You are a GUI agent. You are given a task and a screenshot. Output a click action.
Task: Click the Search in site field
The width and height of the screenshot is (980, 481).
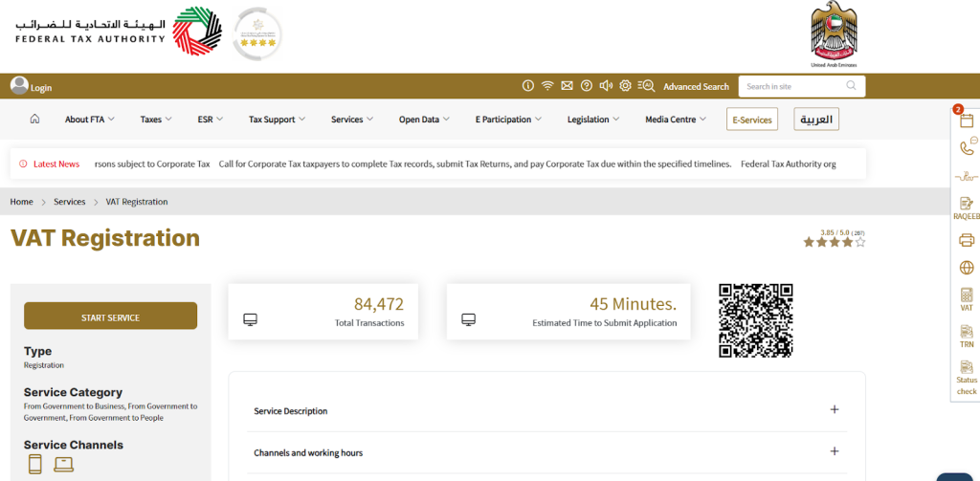[x=792, y=86]
